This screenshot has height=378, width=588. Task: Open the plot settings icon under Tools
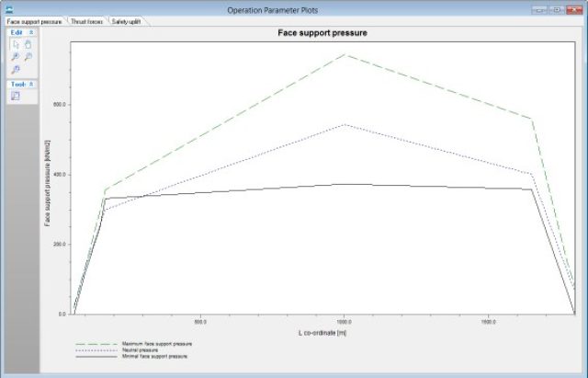tap(16, 96)
